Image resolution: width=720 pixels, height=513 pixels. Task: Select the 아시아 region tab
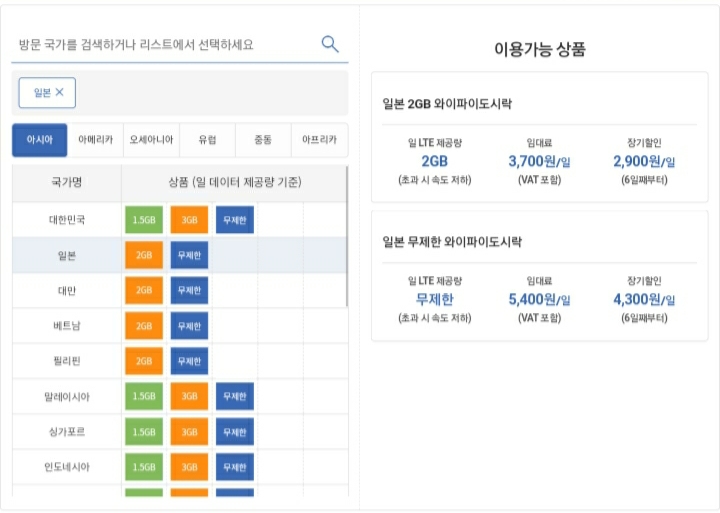click(39, 140)
